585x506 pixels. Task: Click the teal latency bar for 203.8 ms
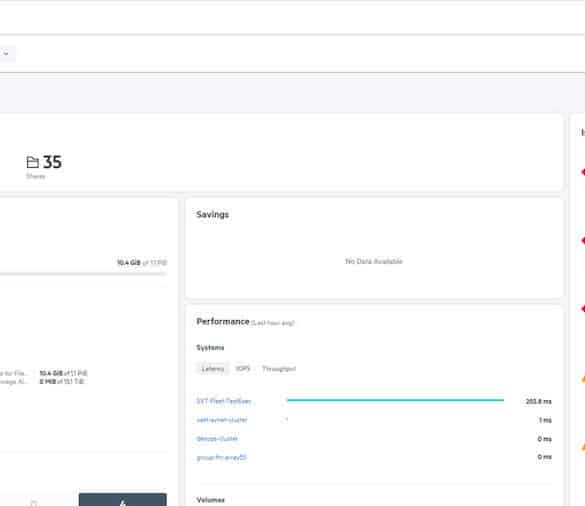pos(395,400)
